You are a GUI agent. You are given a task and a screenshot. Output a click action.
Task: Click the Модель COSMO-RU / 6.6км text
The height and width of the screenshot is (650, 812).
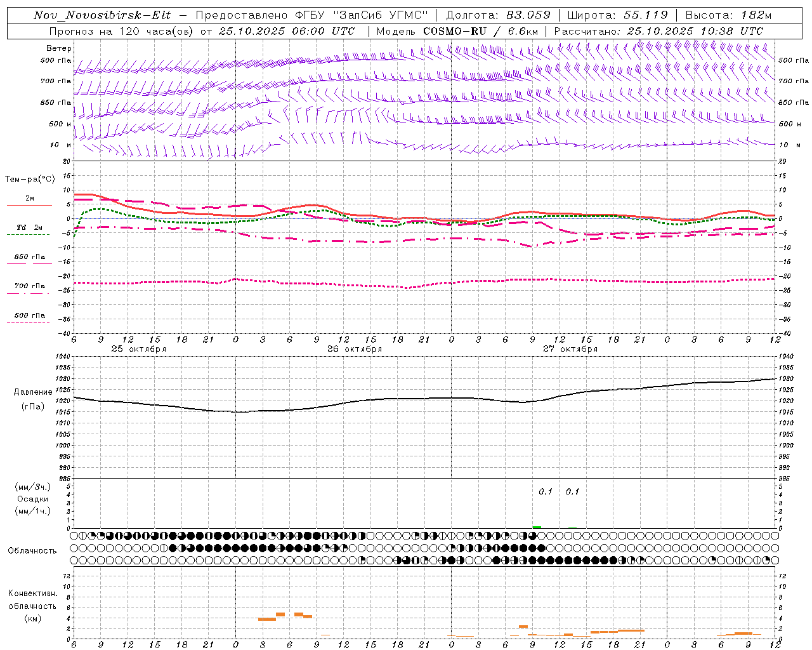coord(457,31)
